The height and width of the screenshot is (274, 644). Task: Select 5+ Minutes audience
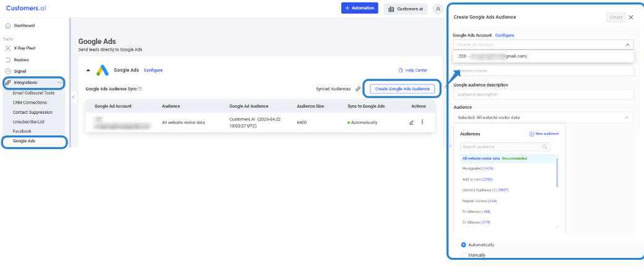click(476, 212)
